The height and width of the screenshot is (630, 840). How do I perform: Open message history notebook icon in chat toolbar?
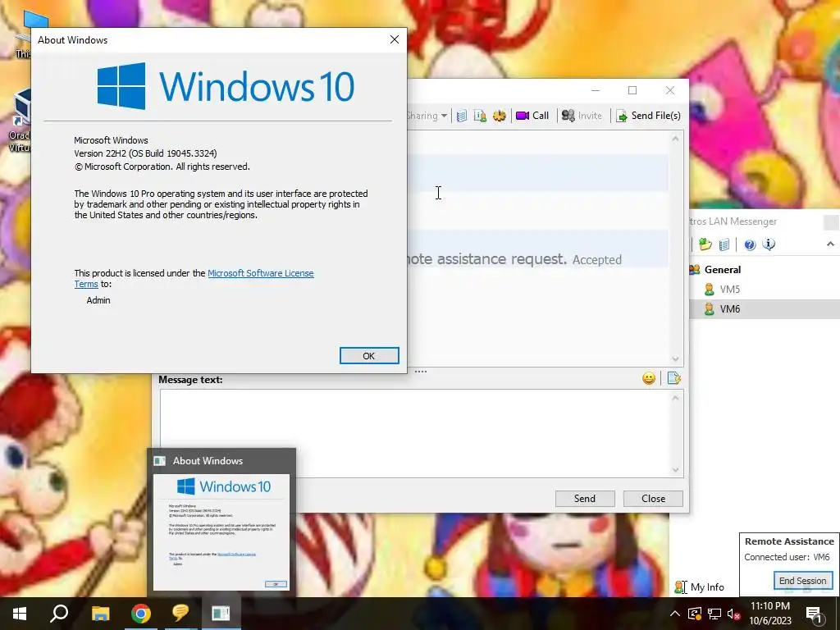click(462, 116)
